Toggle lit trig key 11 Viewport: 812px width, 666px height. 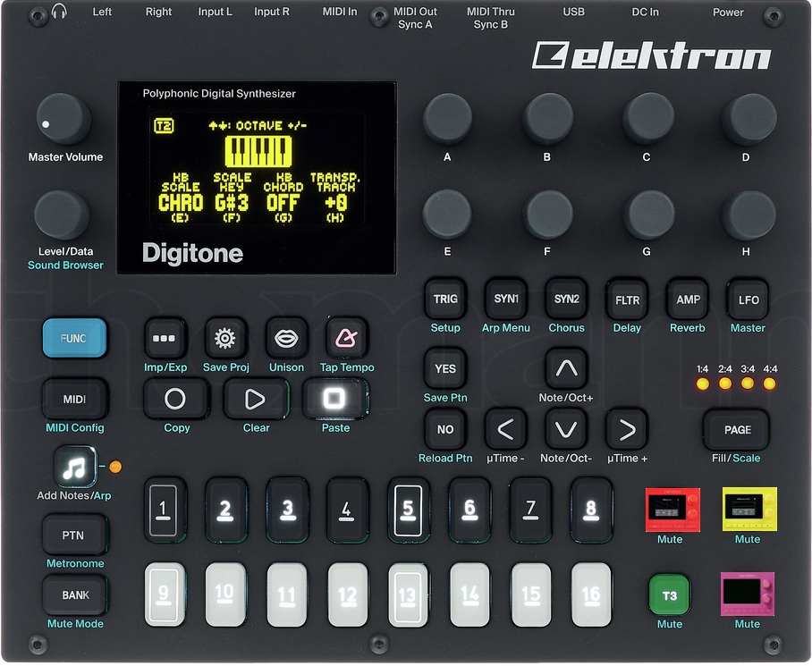[286, 594]
